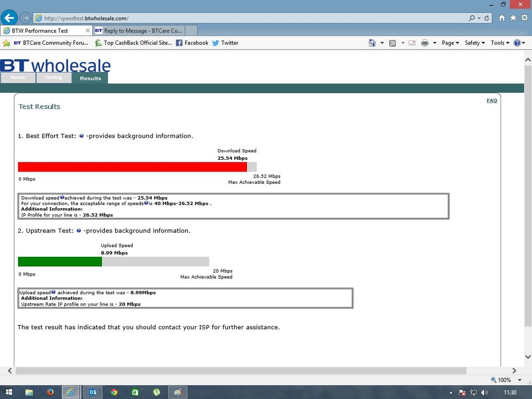Switch to Internet Explorer in taskbar
The height and width of the screenshot is (399, 532).
71,392
